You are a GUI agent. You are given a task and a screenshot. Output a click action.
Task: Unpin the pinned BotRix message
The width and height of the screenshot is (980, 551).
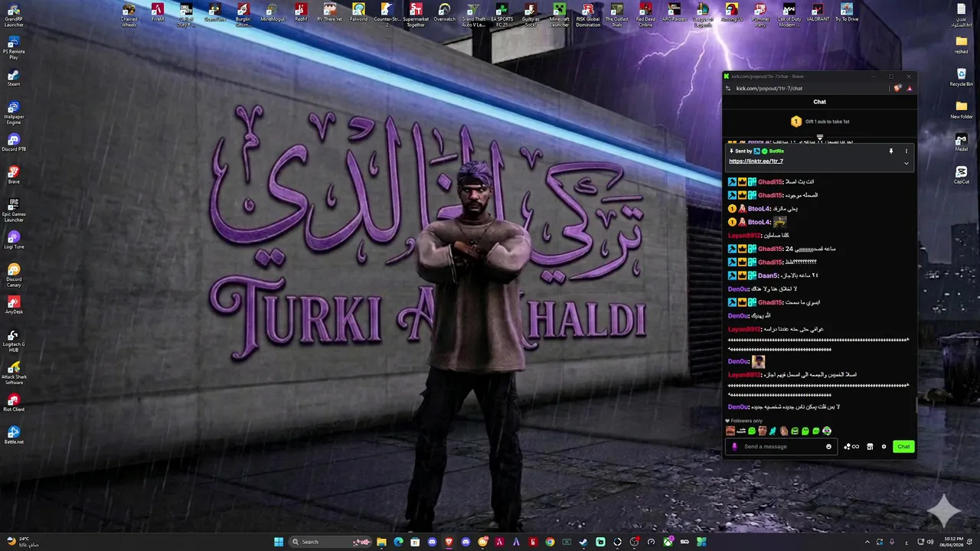click(x=891, y=152)
